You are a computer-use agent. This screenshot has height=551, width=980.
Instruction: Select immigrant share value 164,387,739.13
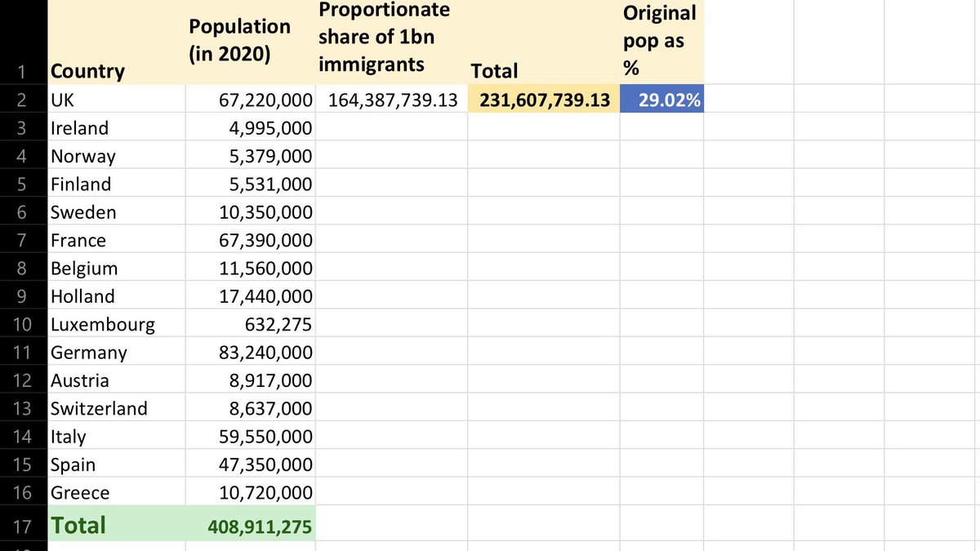tap(391, 100)
